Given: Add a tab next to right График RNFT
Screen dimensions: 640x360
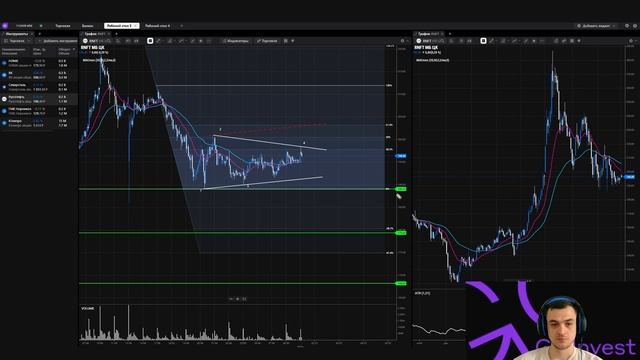Looking at the screenshot, I should click(450, 34).
